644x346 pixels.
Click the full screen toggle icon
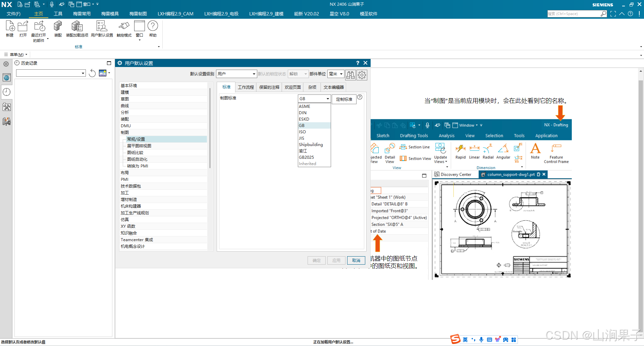pyautogui.click(x=613, y=14)
